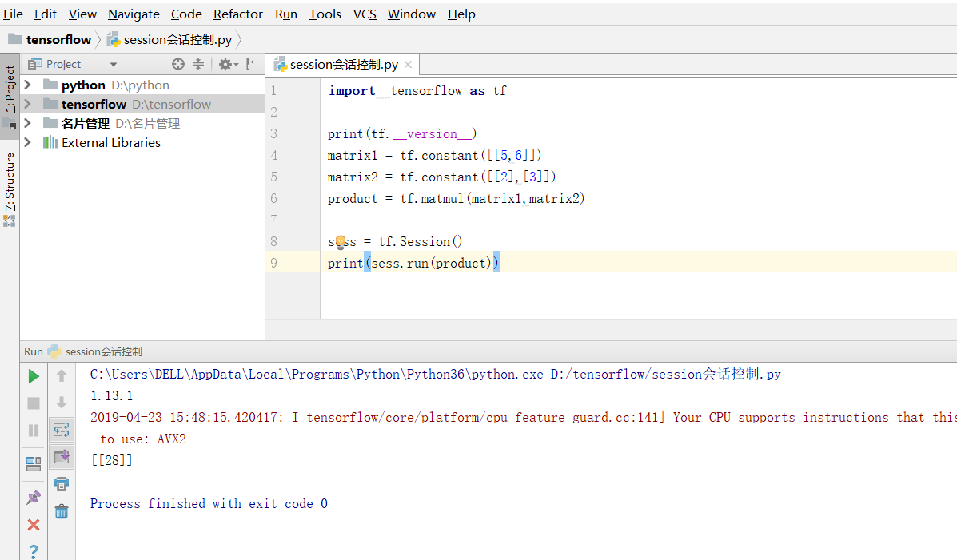Open the Refactor menu
The height and width of the screenshot is (560, 957).
click(x=237, y=14)
